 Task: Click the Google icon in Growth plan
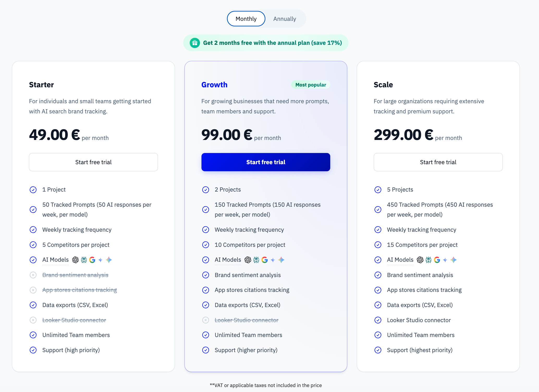click(x=265, y=260)
